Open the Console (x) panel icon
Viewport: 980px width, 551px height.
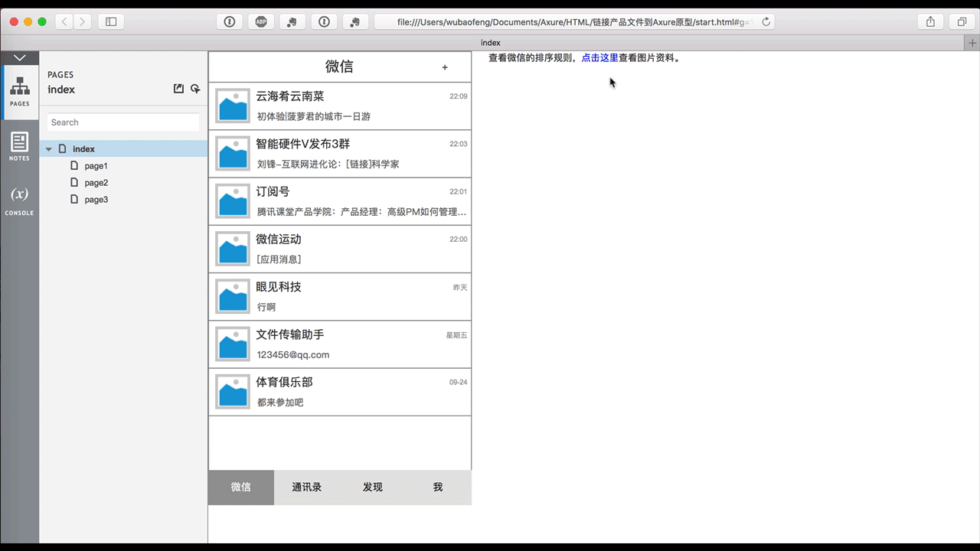pos(19,201)
